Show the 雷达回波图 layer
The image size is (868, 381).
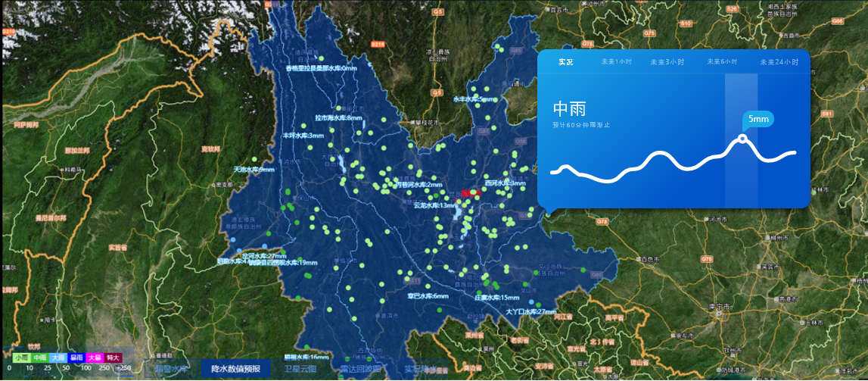click(x=360, y=369)
